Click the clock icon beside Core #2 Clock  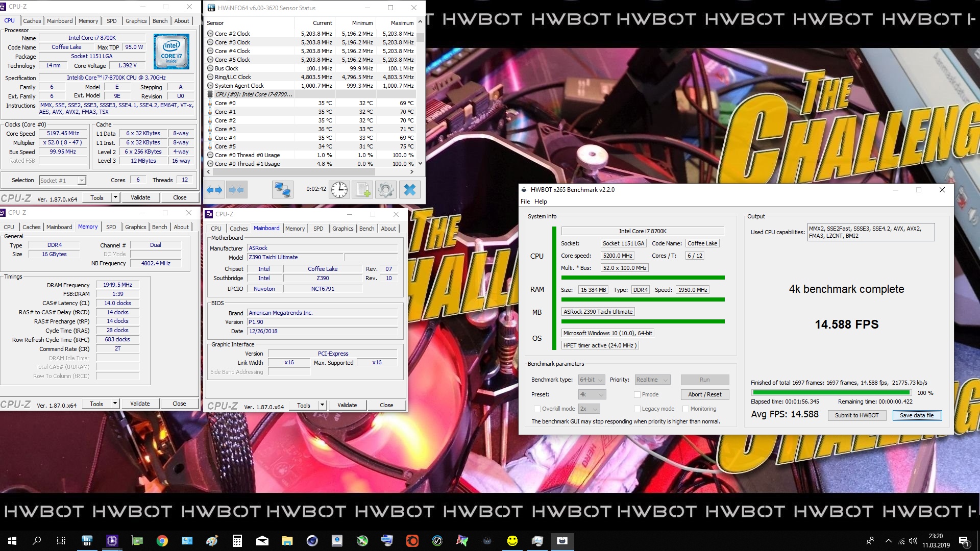(210, 34)
